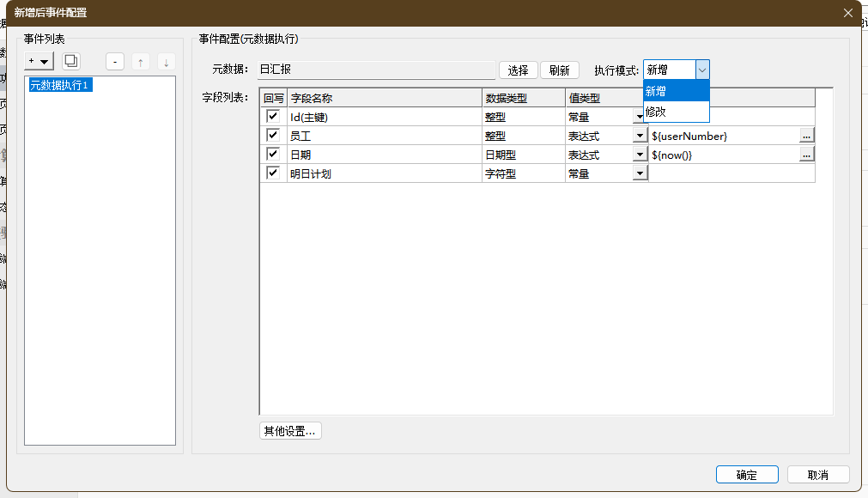Open value type dropdown for 员工 row
Image resolution: width=868 pixels, height=498 pixels.
[639, 136]
